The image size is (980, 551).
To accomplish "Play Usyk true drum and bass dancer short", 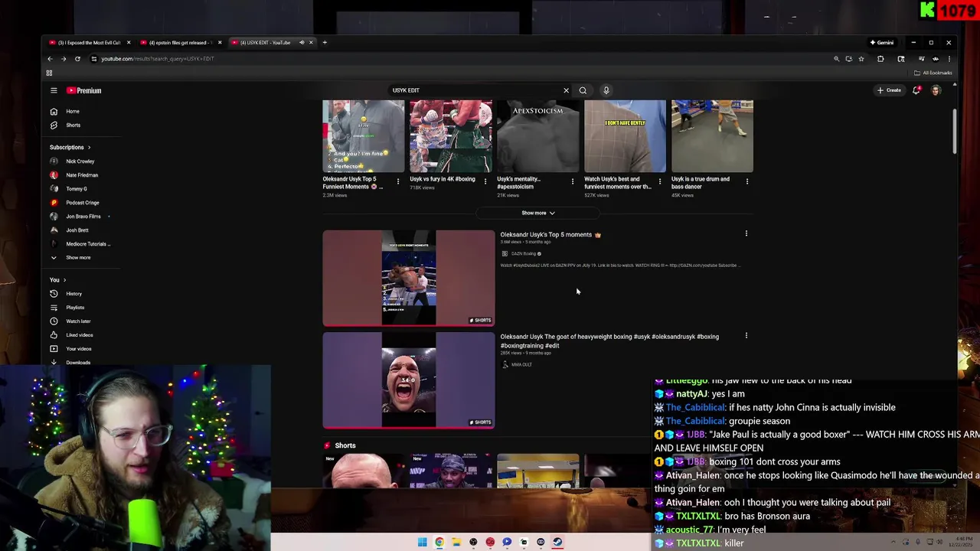I will click(x=712, y=136).
